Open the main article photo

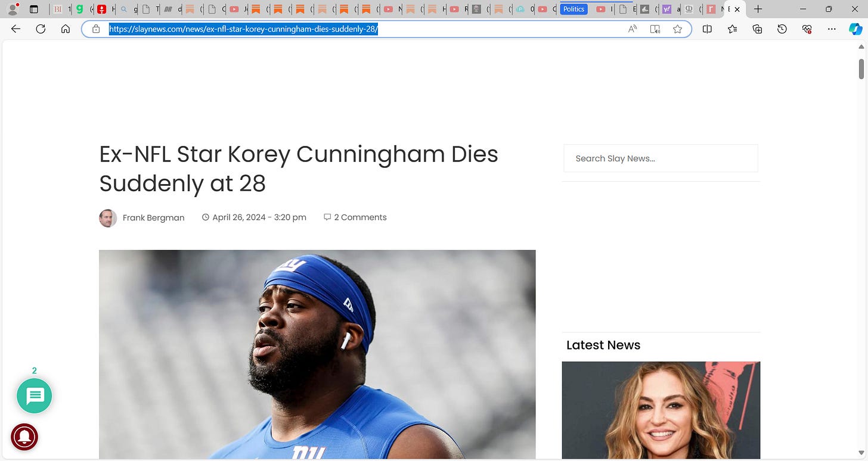coord(317,354)
